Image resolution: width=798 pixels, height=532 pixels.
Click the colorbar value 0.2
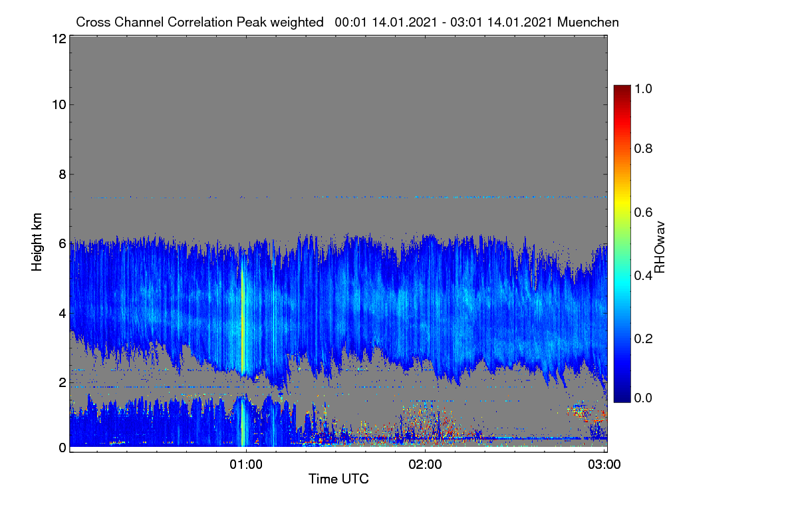point(644,338)
